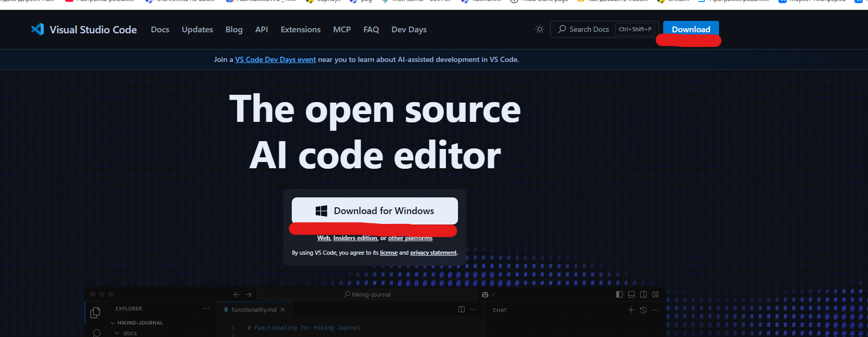The width and height of the screenshot is (868, 337).
Task: Open the Updates menu item
Action: (197, 30)
